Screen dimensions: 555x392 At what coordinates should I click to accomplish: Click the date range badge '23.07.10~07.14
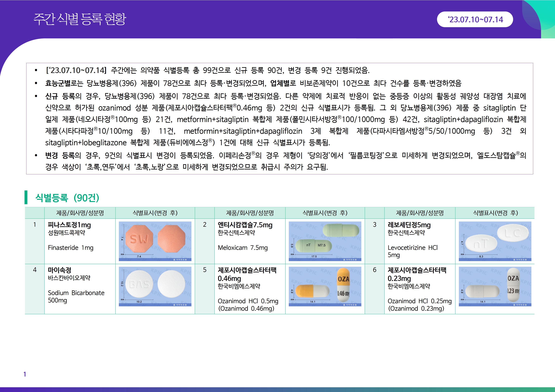(x=475, y=19)
